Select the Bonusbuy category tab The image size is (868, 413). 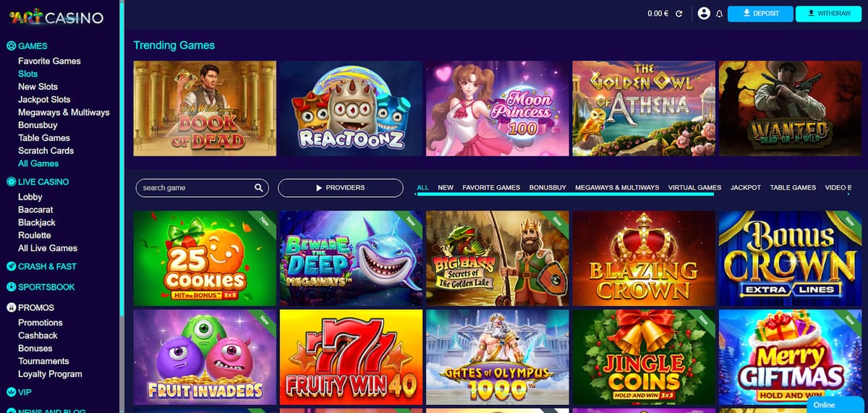pos(548,187)
